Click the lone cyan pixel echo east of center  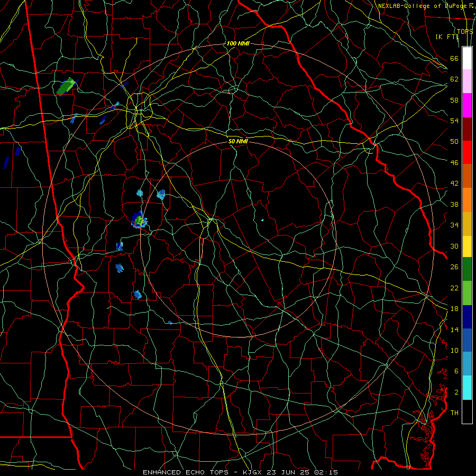click(262, 220)
